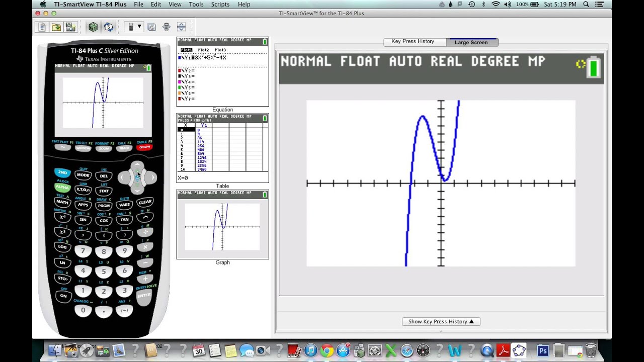The width and height of the screenshot is (644, 362).
Task: Click the LOG calculator key
Action: pos(62,247)
